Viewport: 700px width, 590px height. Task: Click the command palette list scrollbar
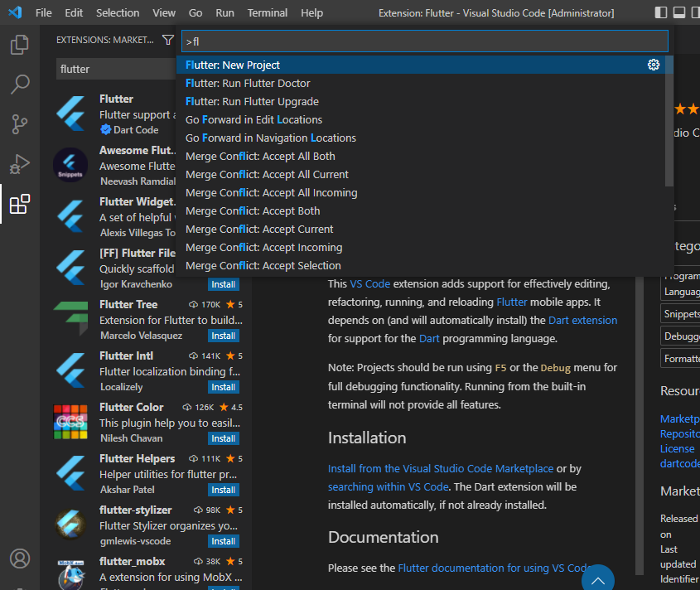[669, 121]
